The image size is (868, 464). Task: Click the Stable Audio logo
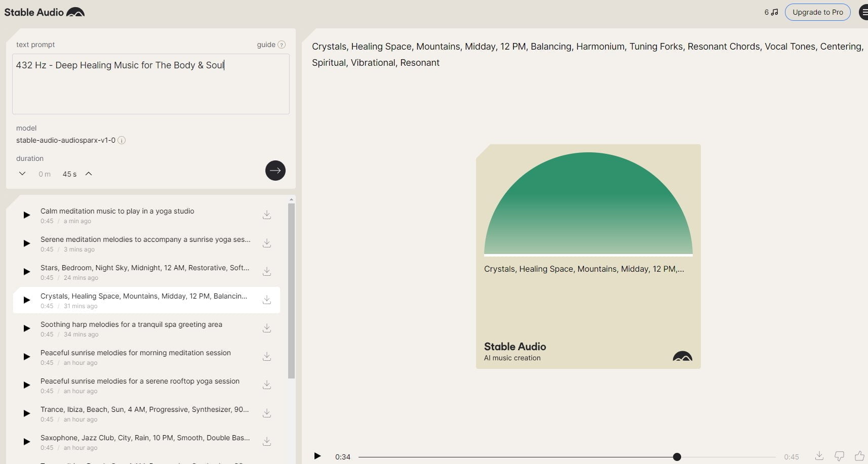45,12
